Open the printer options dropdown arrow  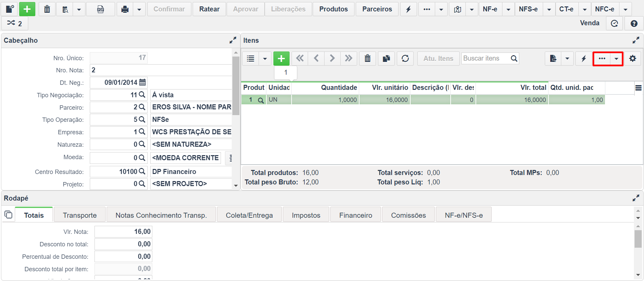tap(139, 9)
